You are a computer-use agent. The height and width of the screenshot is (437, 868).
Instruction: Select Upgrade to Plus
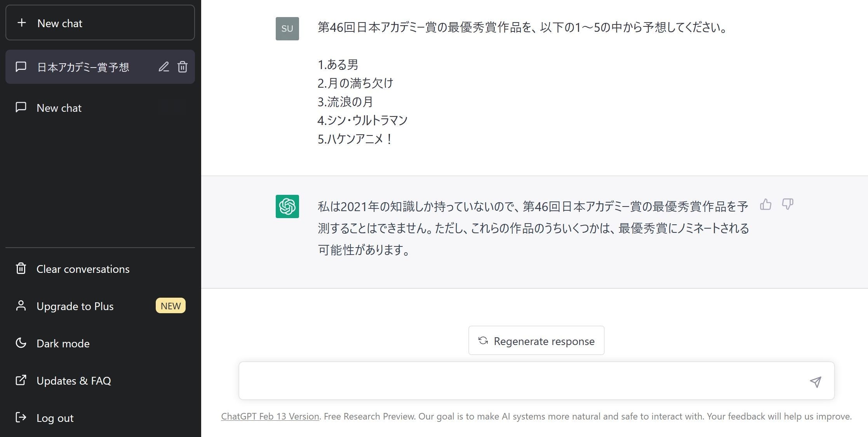(75, 306)
